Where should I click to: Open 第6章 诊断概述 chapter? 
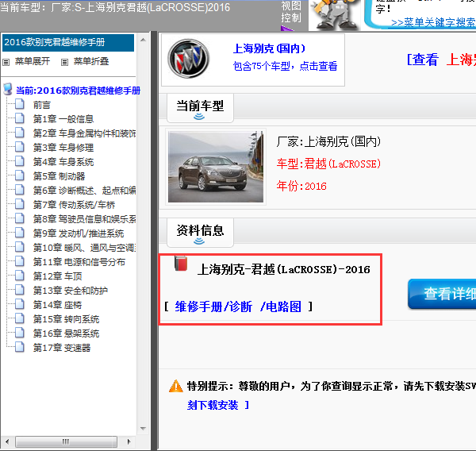(x=84, y=191)
